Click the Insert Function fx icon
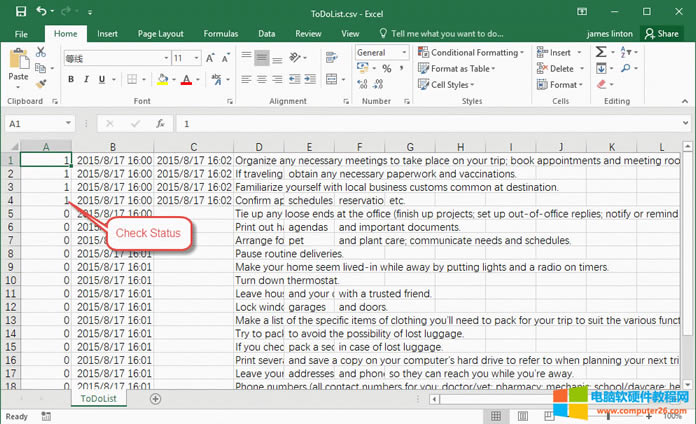This screenshot has width=696, height=424. point(160,124)
